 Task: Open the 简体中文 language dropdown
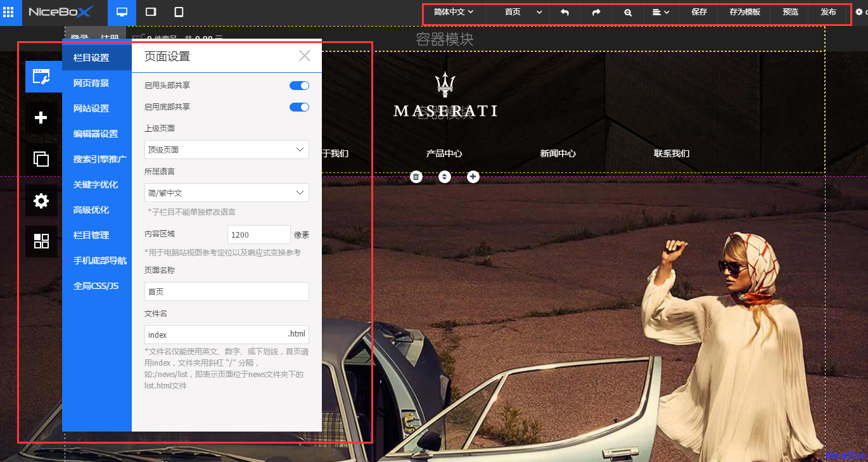pyautogui.click(x=454, y=12)
